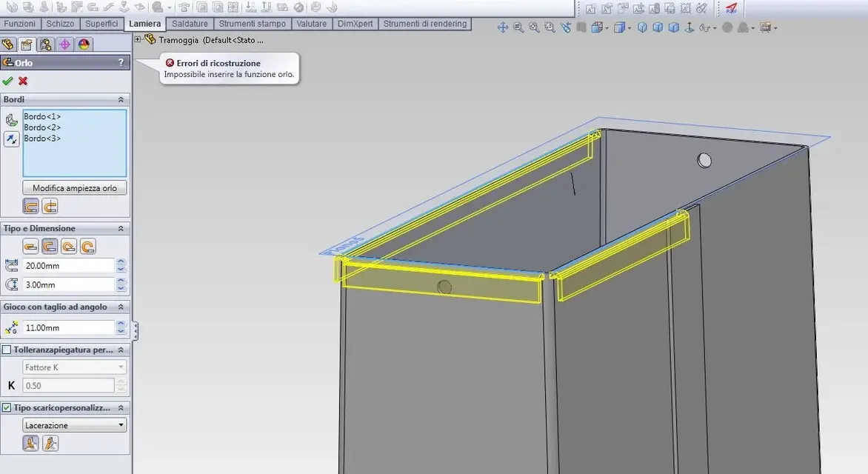Collapse Gioco con taglio ad angolo section
This screenshot has width=868, height=474.
(121, 307)
